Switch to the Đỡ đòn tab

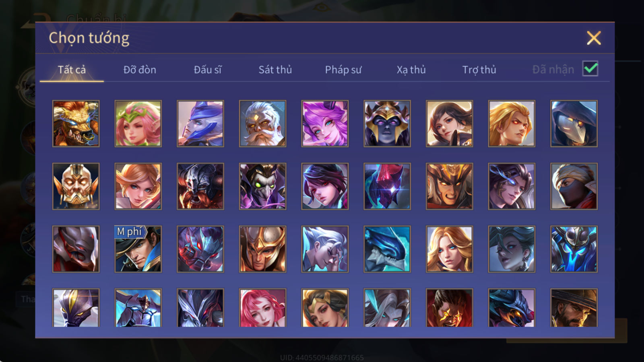pos(140,70)
